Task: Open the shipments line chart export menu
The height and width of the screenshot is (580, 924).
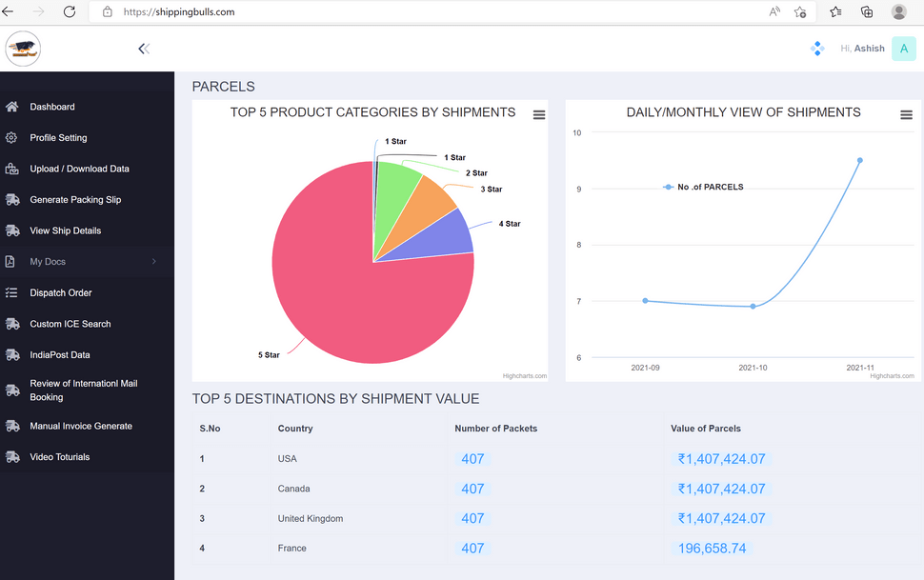Action: tap(906, 115)
